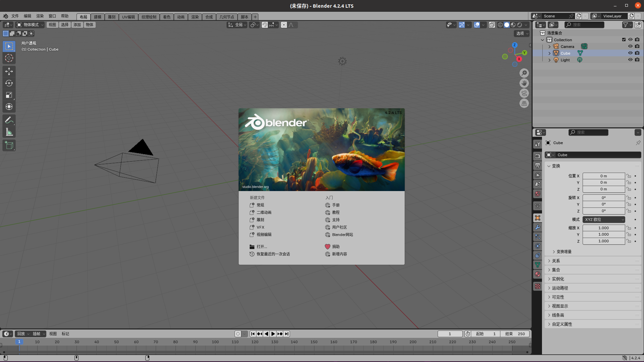Switch to the Geometry Nodes workspace tab
This screenshot has width=644, height=362.
point(227,17)
